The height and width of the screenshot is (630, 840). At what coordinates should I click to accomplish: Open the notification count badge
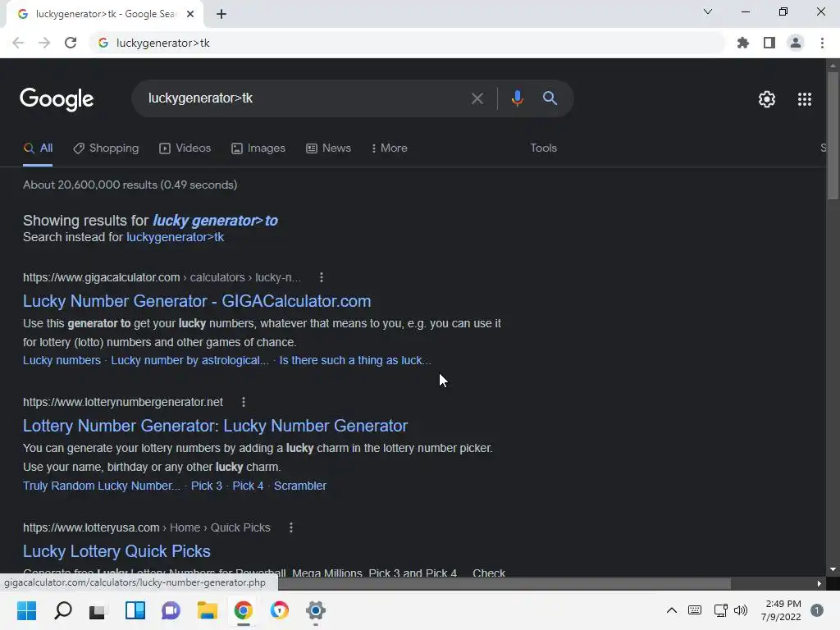tap(817, 610)
